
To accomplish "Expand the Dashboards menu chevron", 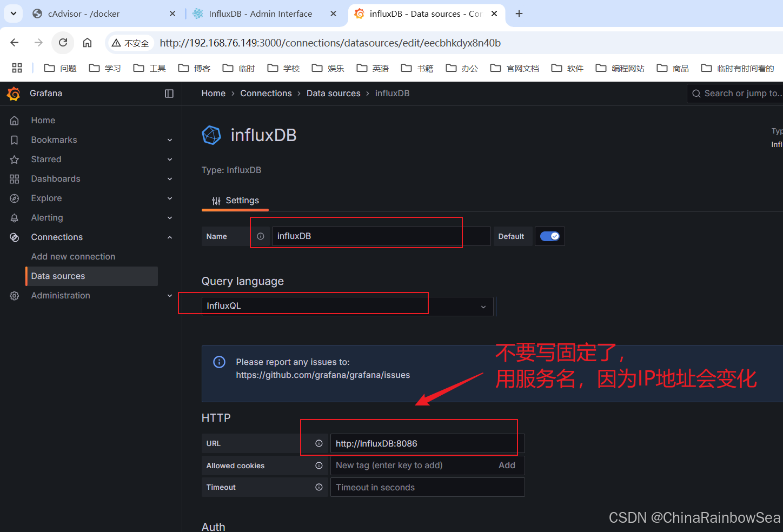I will 170,179.
